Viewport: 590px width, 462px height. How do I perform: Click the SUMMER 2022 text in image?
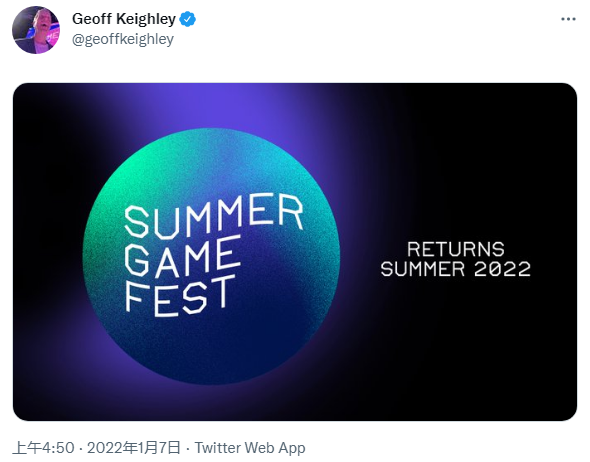[x=455, y=269]
